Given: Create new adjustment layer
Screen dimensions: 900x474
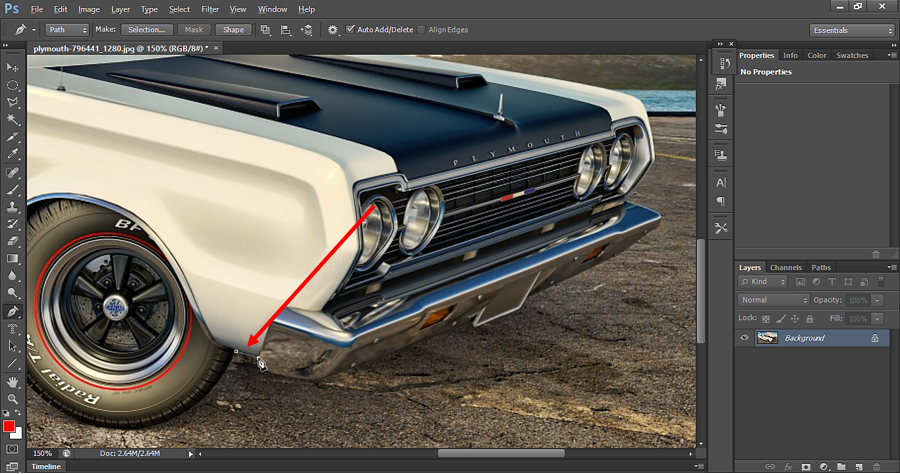Looking at the screenshot, I should [x=824, y=467].
